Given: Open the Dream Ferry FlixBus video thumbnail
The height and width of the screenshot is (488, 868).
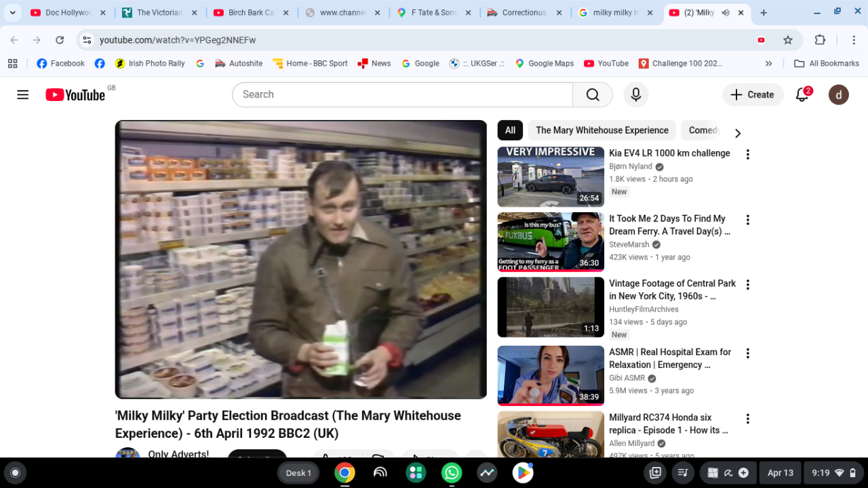Looking at the screenshot, I should tap(551, 242).
